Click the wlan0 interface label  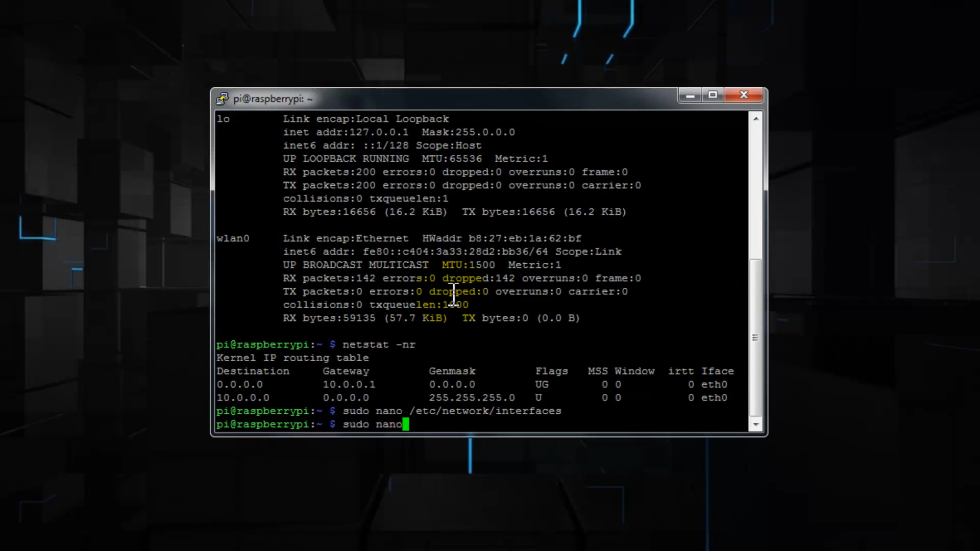tap(233, 238)
